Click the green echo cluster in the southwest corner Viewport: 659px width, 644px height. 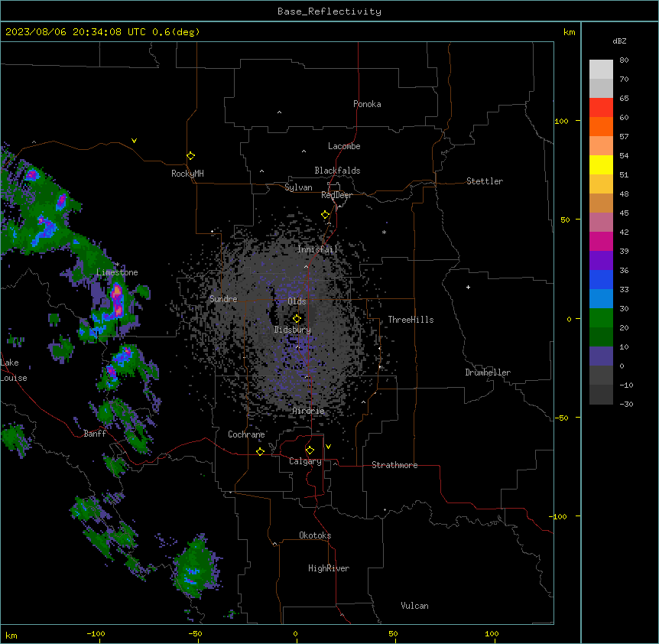[196, 568]
